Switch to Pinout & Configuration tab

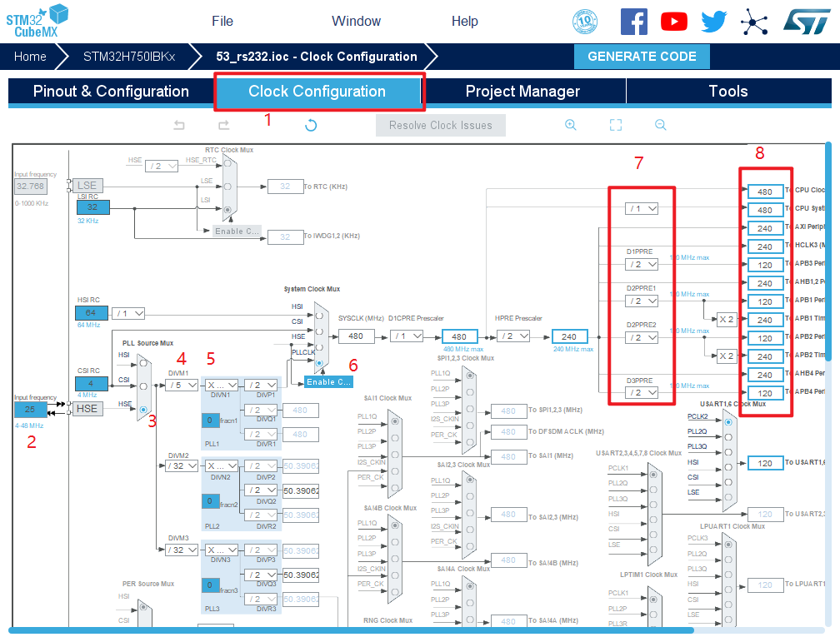coord(111,92)
